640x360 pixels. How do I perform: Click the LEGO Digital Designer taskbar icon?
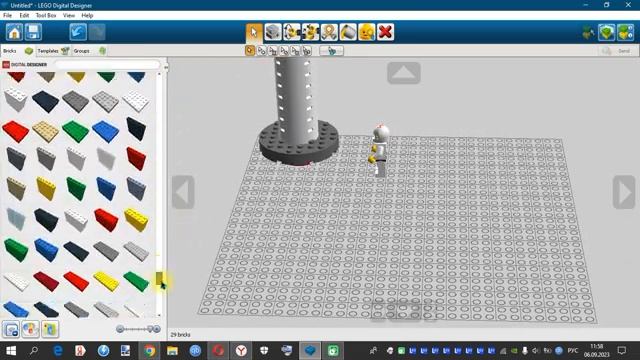pyautogui.click(x=310, y=351)
